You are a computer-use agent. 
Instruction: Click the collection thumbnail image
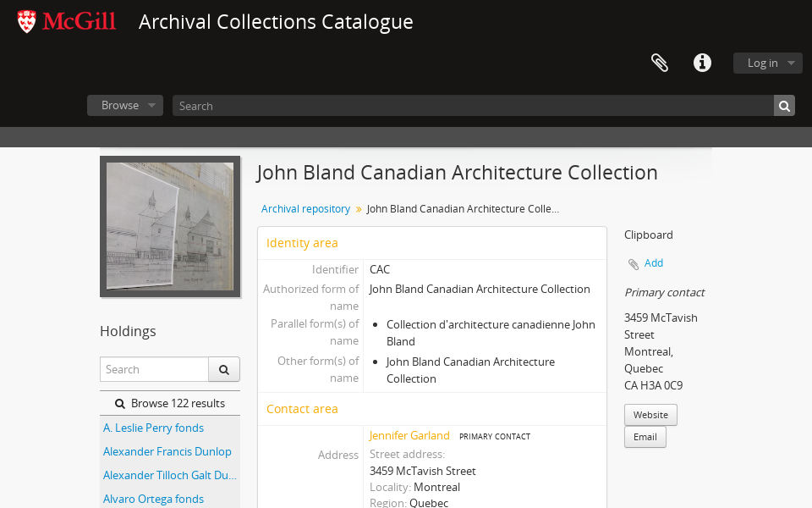(169, 226)
